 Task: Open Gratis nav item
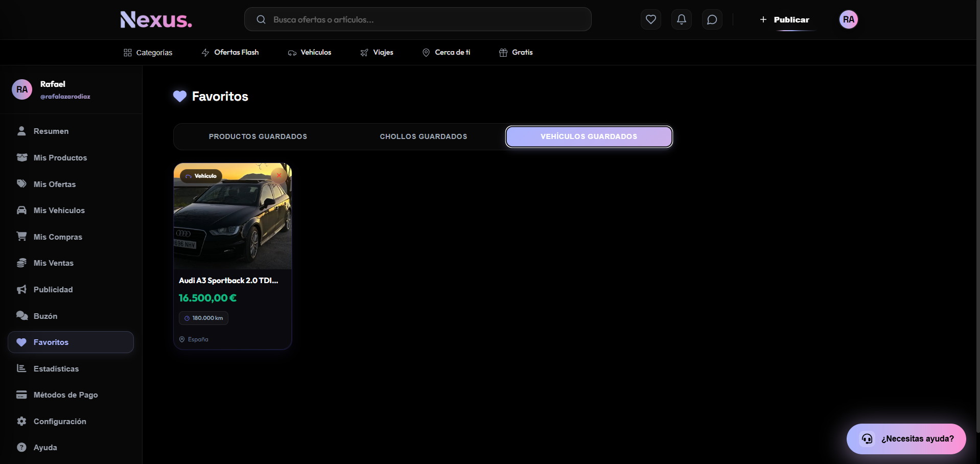(516, 53)
